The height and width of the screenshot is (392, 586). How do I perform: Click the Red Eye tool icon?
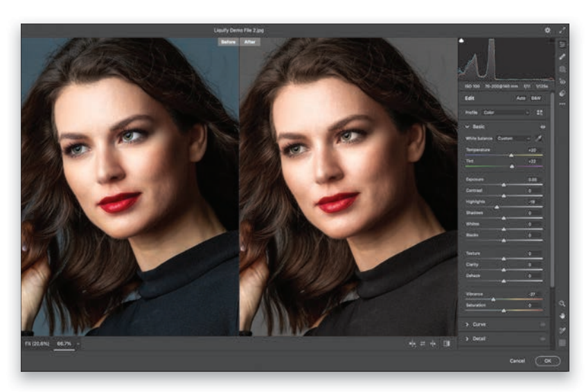562,81
